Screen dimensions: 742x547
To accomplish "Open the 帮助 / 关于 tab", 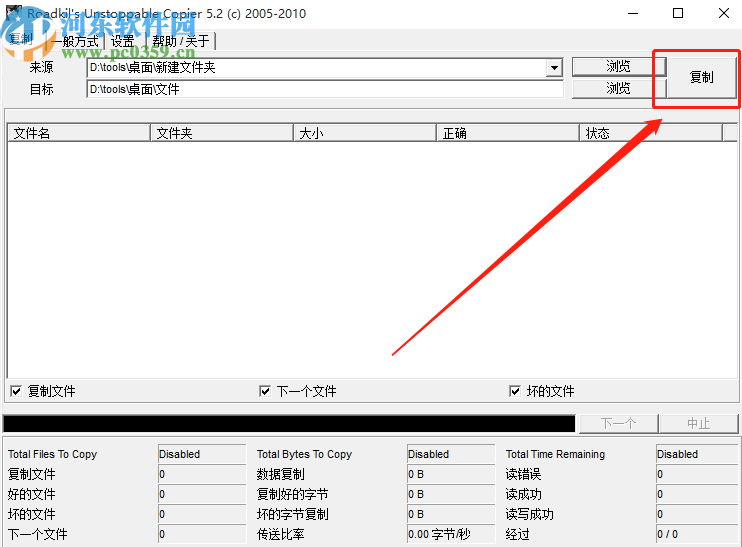I will pos(180,42).
